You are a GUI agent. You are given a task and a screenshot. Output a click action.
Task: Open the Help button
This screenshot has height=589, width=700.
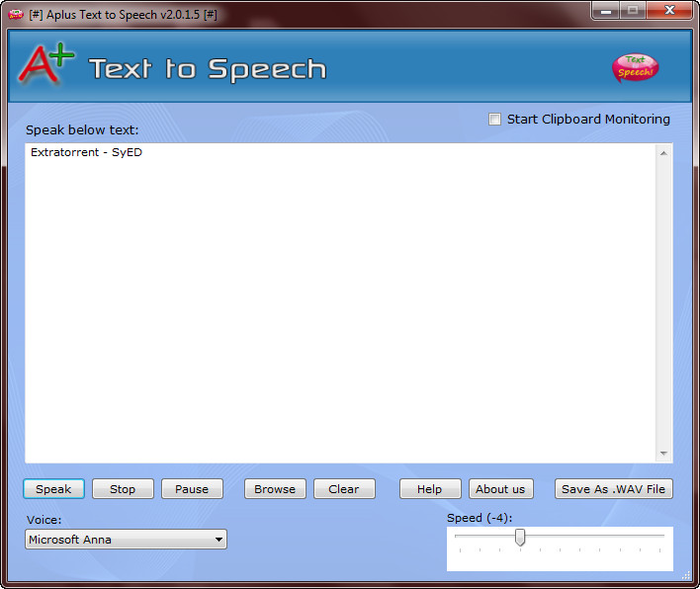pos(430,489)
